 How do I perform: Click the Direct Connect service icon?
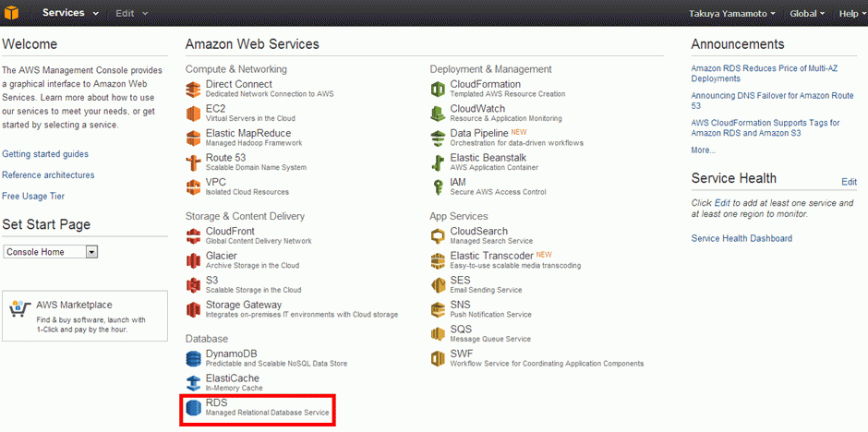[x=193, y=89]
